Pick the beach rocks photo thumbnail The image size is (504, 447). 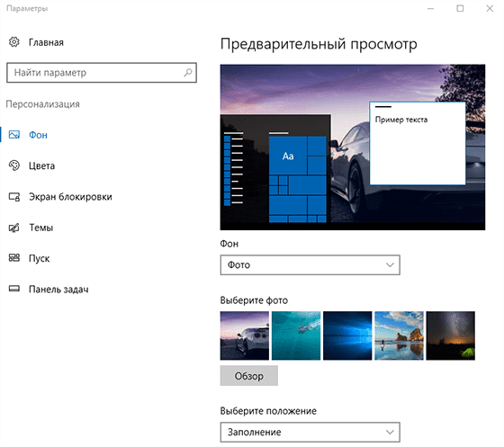[399, 335]
